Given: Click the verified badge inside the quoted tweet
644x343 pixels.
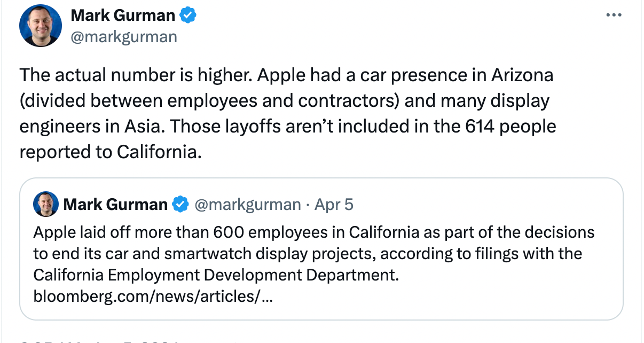Looking at the screenshot, I should (x=182, y=204).
